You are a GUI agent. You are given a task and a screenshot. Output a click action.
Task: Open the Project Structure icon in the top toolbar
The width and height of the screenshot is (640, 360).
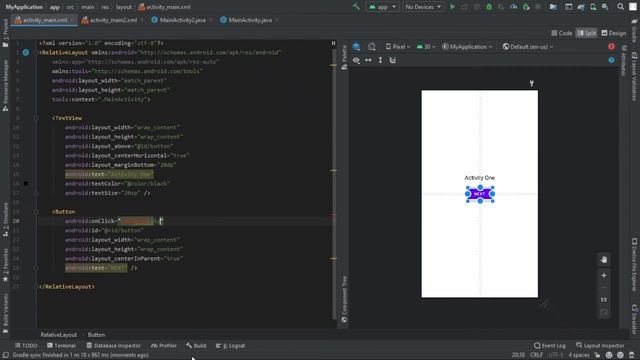pyautogui.click(x=553, y=7)
